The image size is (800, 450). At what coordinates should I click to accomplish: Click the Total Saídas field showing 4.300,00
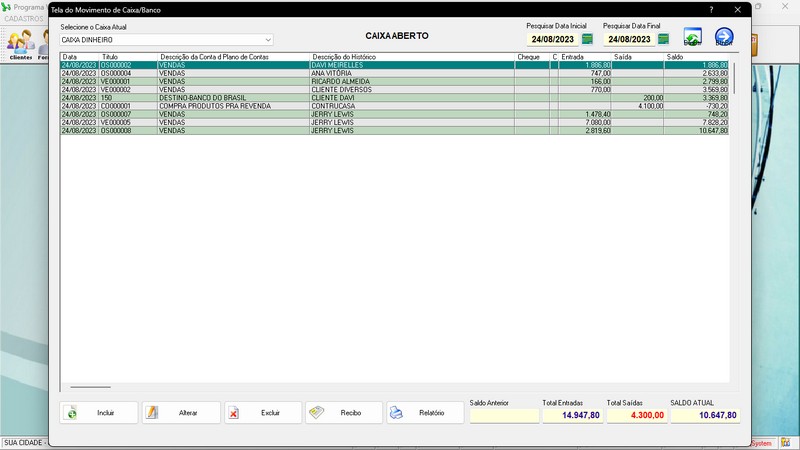click(637, 415)
